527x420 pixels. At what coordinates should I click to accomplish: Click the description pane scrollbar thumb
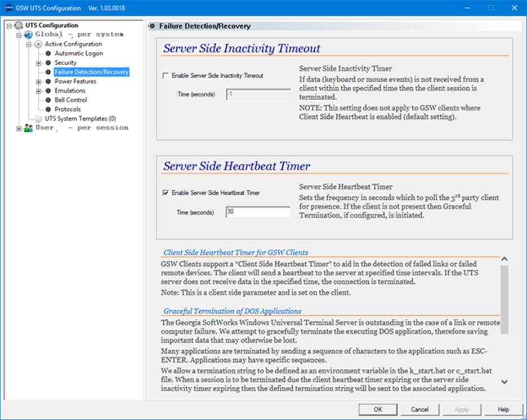click(504, 300)
